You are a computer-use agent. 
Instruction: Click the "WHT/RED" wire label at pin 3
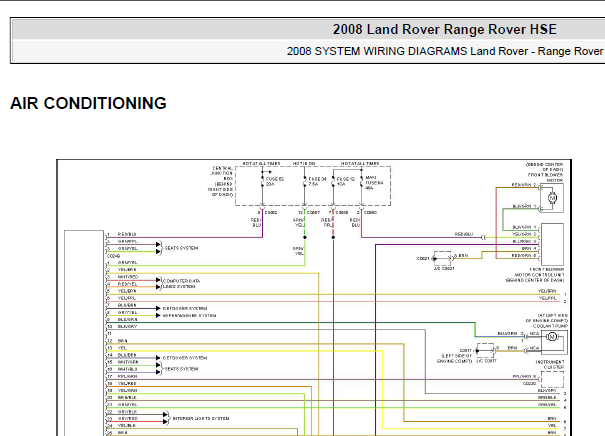point(128,277)
